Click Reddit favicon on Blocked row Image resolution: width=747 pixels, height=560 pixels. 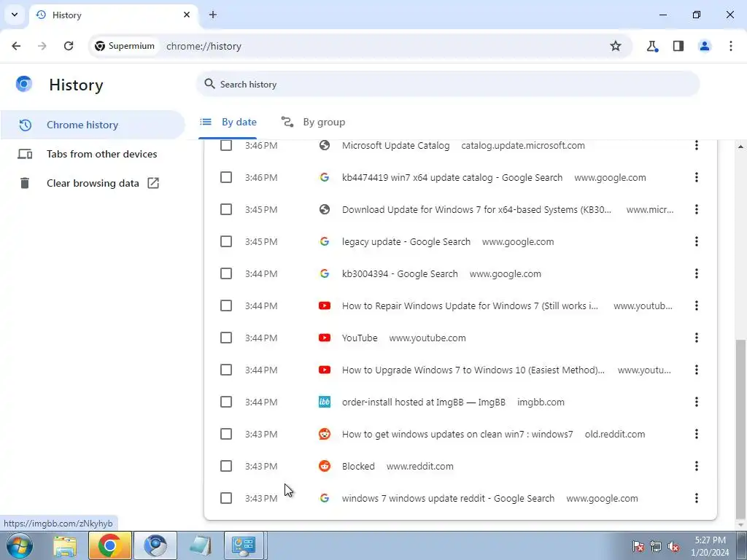pyautogui.click(x=325, y=466)
